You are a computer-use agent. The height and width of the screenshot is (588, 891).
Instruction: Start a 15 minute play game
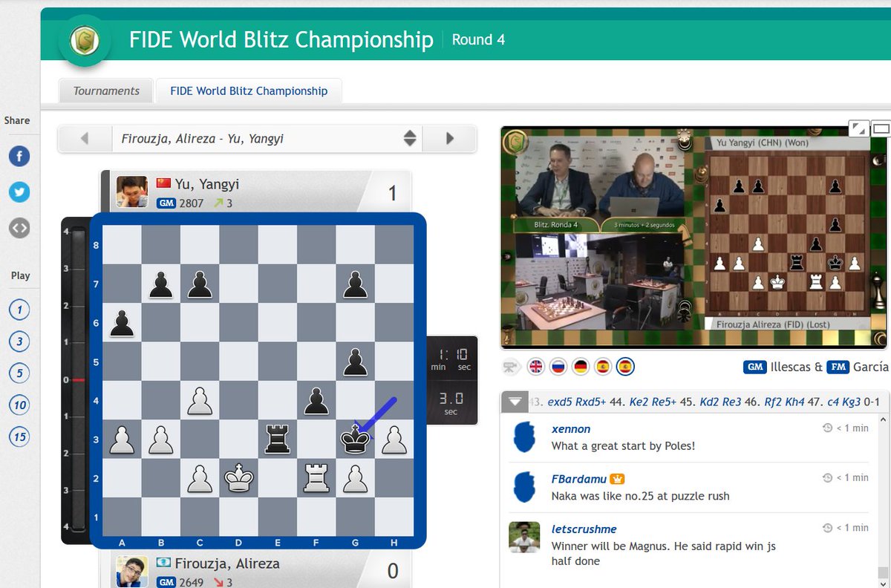click(19, 437)
